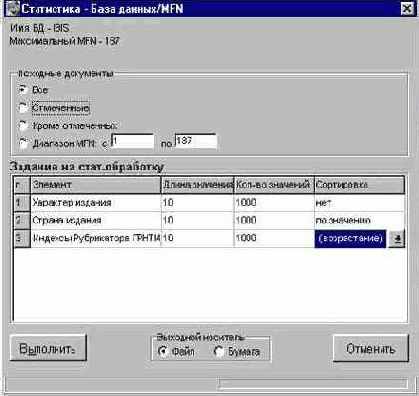Click the progress bar in status area
The width and height of the screenshot is (419, 396).
click(313, 384)
